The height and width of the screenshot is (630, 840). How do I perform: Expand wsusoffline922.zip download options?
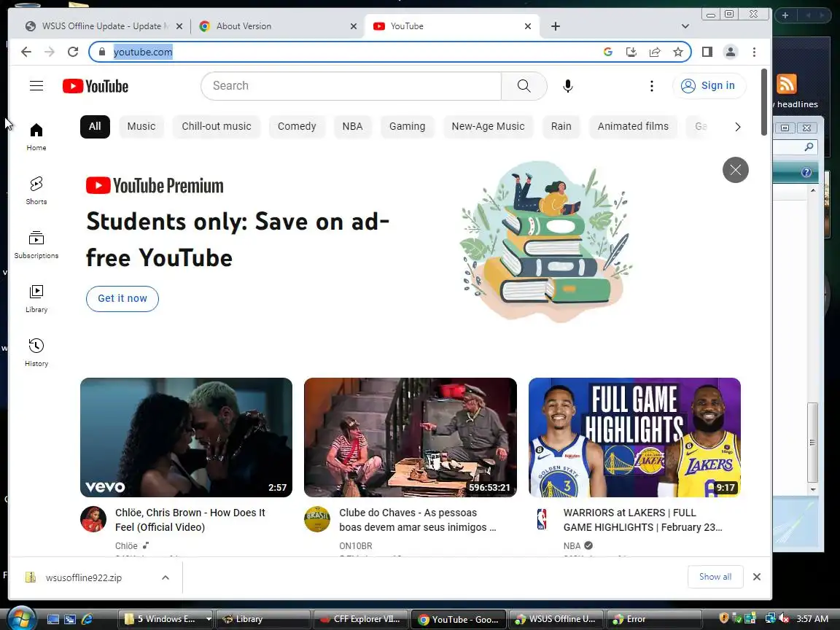point(166,577)
